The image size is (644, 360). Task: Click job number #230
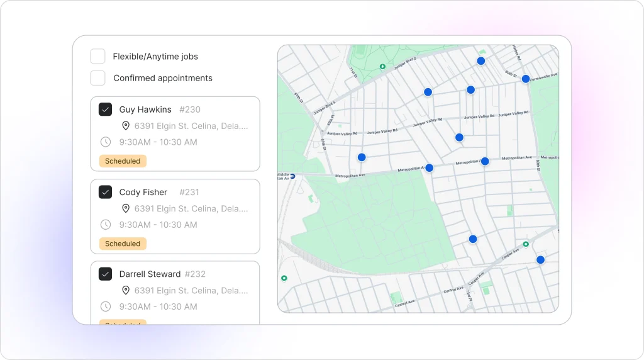click(x=190, y=110)
